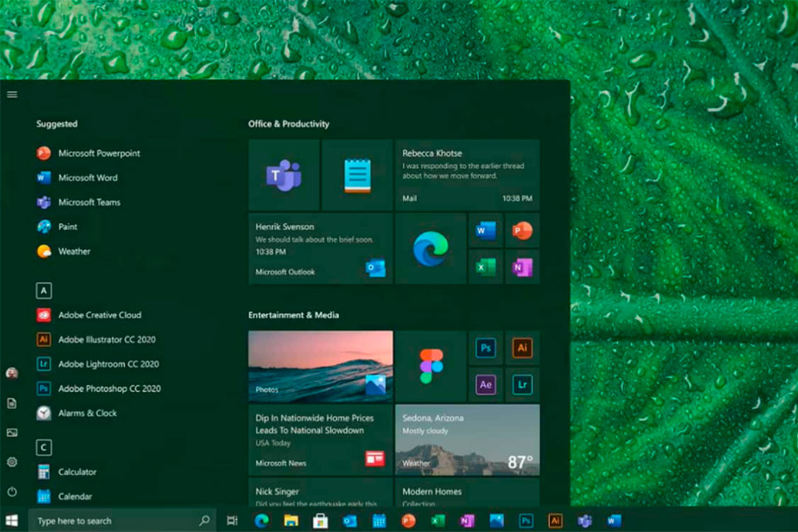Open Excel from the taskbar
The height and width of the screenshot is (532, 798).
coord(438,520)
